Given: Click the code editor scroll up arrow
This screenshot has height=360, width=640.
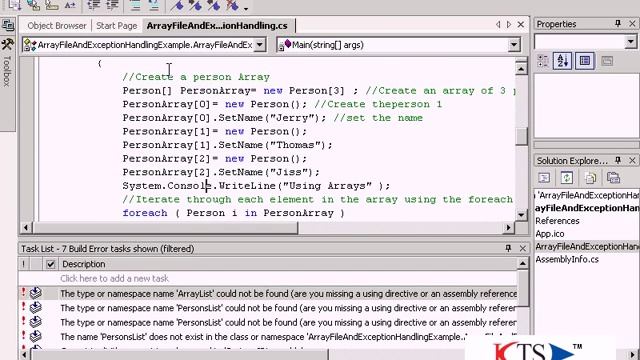Looking at the screenshot, I should pos(521,69).
